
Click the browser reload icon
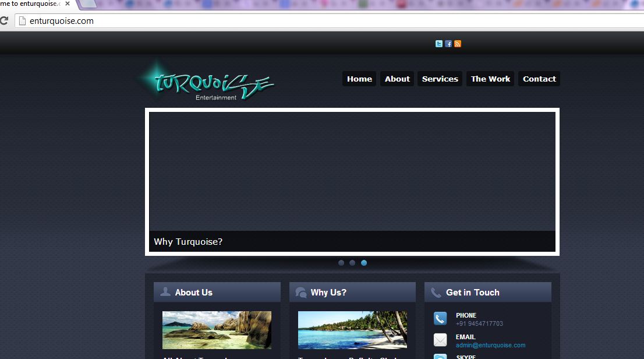(x=5, y=20)
